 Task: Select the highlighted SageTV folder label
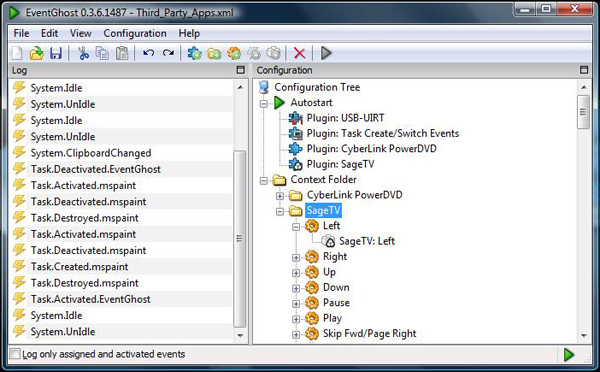pyautogui.click(x=323, y=210)
